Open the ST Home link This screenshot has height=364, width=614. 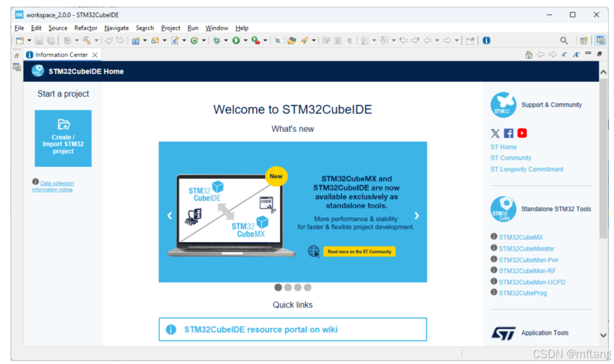pos(503,147)
